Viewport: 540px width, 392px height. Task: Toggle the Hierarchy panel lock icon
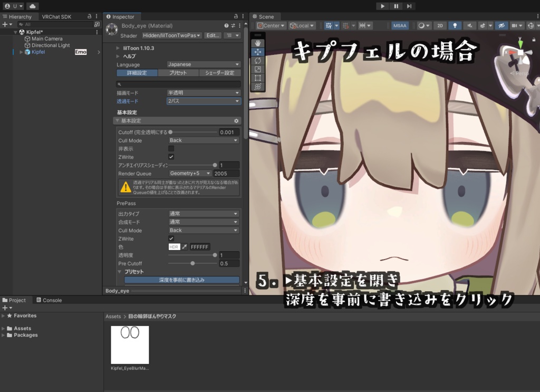pos(90,16)
